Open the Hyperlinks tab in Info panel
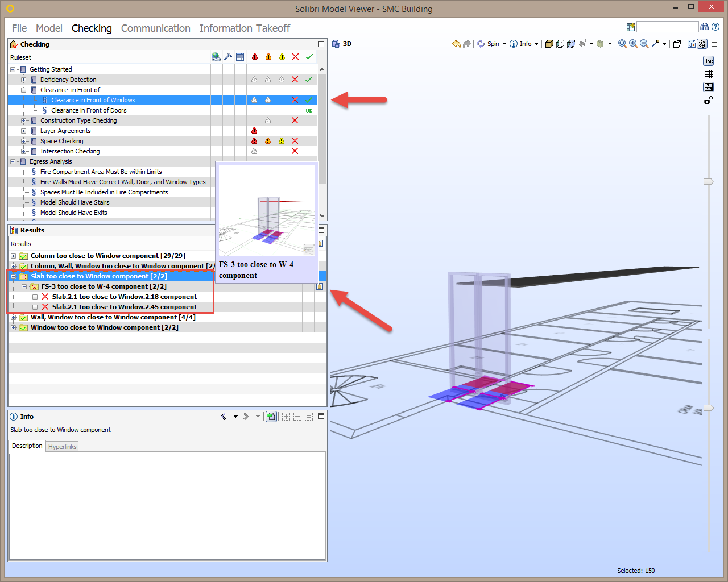The width and height of the screenshot is (728, 582). [x=62, y=446]
